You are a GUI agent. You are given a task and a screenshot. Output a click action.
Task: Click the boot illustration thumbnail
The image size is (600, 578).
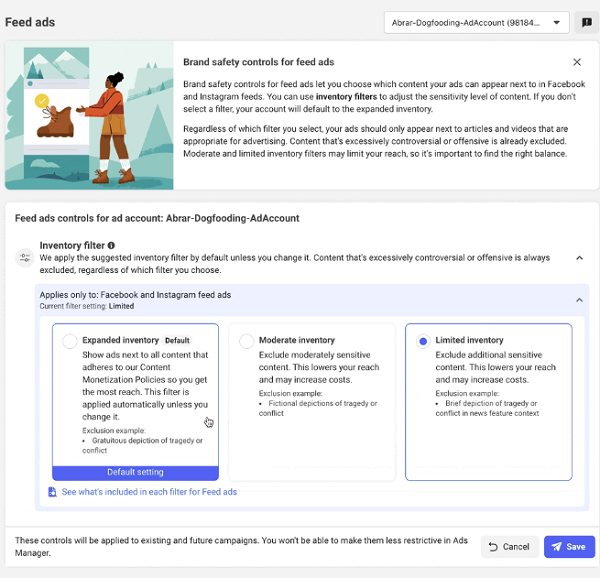56,121
